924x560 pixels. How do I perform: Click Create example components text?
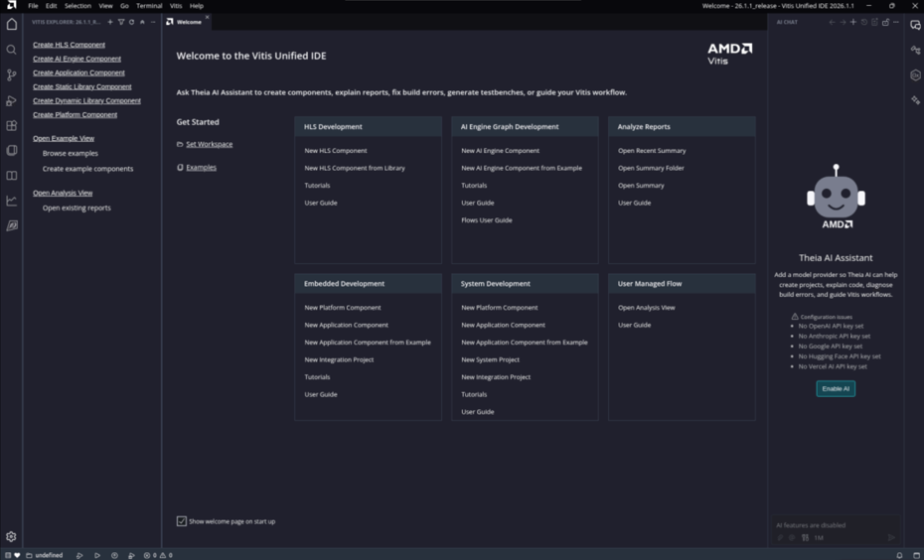pos(87,169)
